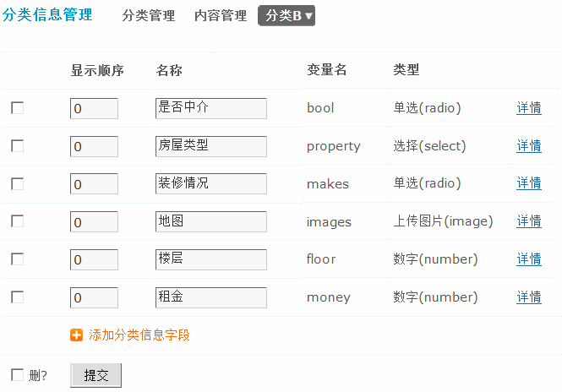Expand the 分类B dropdown

286,16
